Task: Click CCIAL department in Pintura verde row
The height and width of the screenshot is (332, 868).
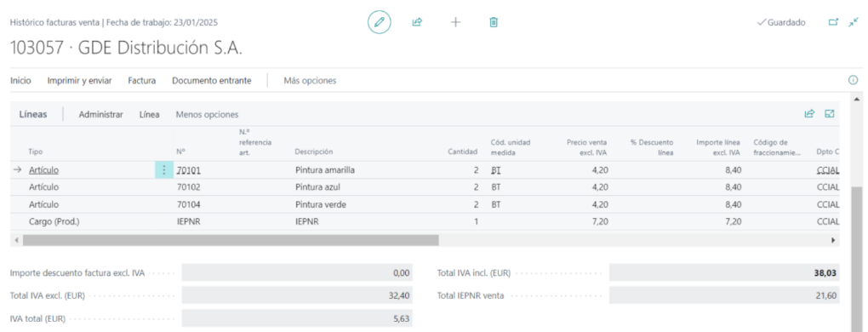Action: click(x=828, y=204)
